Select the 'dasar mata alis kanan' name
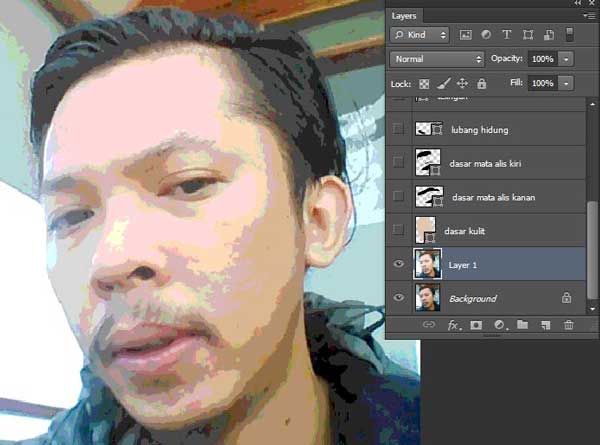 (x=494, y=197)
